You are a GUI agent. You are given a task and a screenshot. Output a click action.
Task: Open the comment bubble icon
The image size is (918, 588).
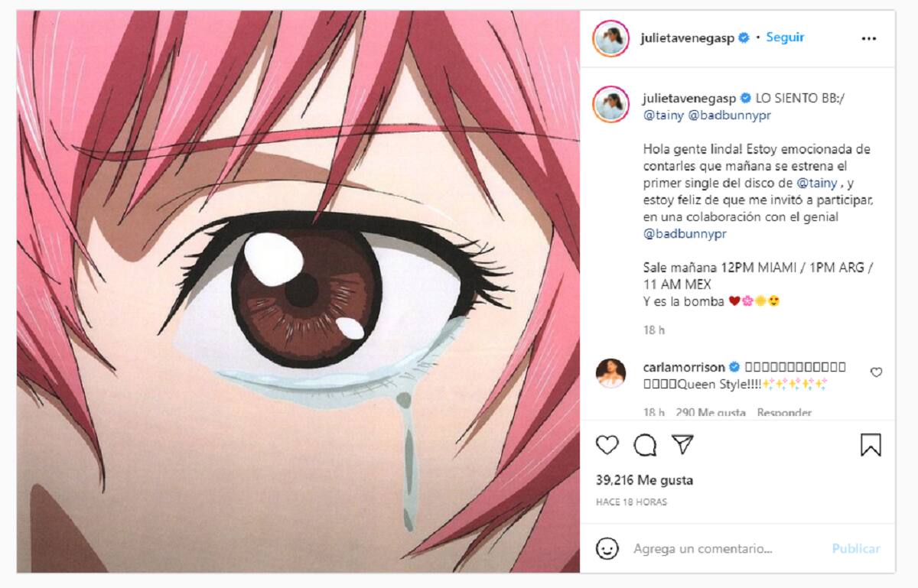pos(645,444)
